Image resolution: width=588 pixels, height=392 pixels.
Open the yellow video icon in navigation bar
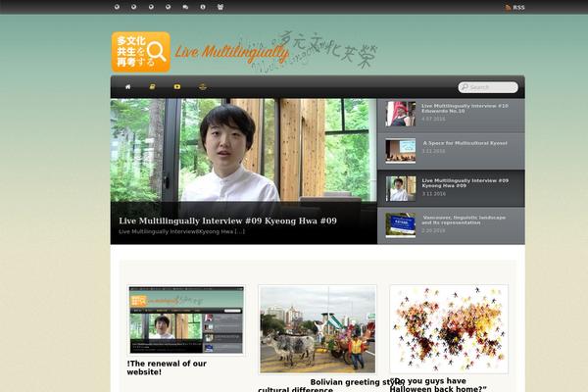177,86
